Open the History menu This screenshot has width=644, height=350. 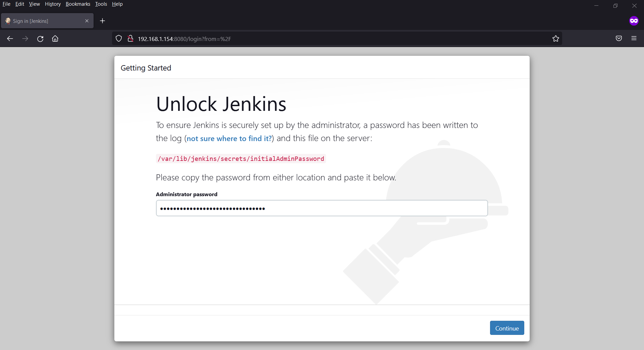pos(53,4)
